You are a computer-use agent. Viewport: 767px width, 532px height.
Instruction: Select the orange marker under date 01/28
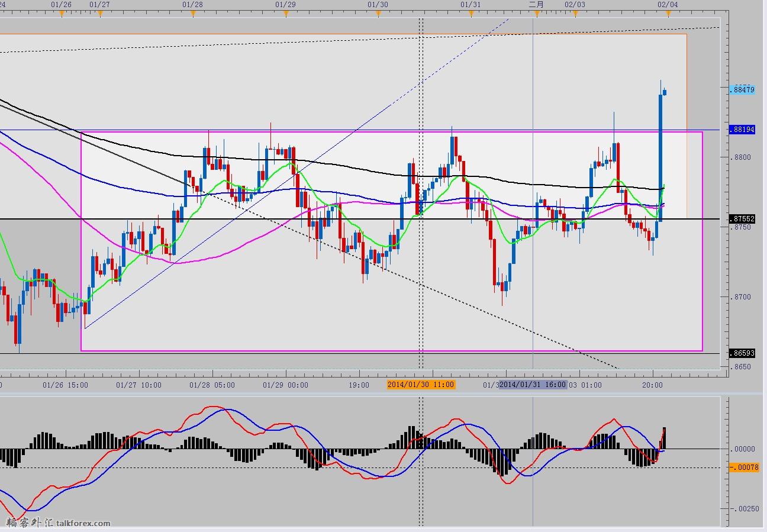tap(194, 14)
